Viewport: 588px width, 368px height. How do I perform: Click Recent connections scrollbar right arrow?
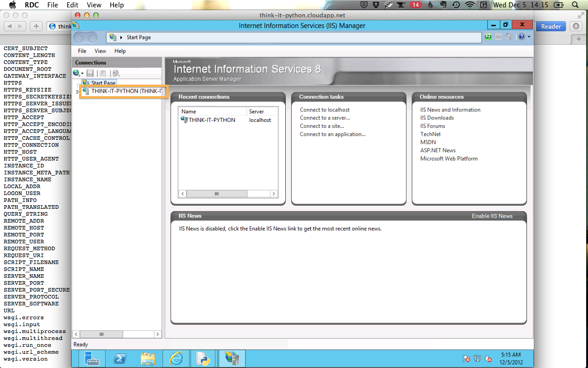[x=274, y=194]
